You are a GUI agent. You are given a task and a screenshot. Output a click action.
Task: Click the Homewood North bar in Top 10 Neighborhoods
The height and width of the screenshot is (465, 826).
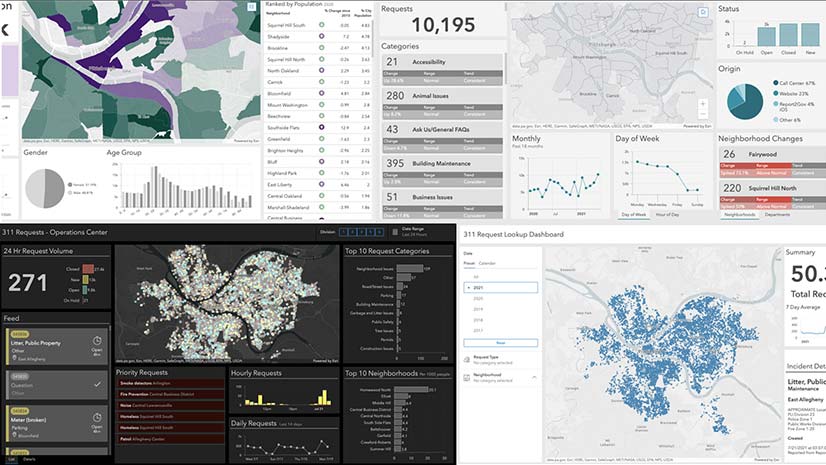pyautogui.click(x=411, y=390)
